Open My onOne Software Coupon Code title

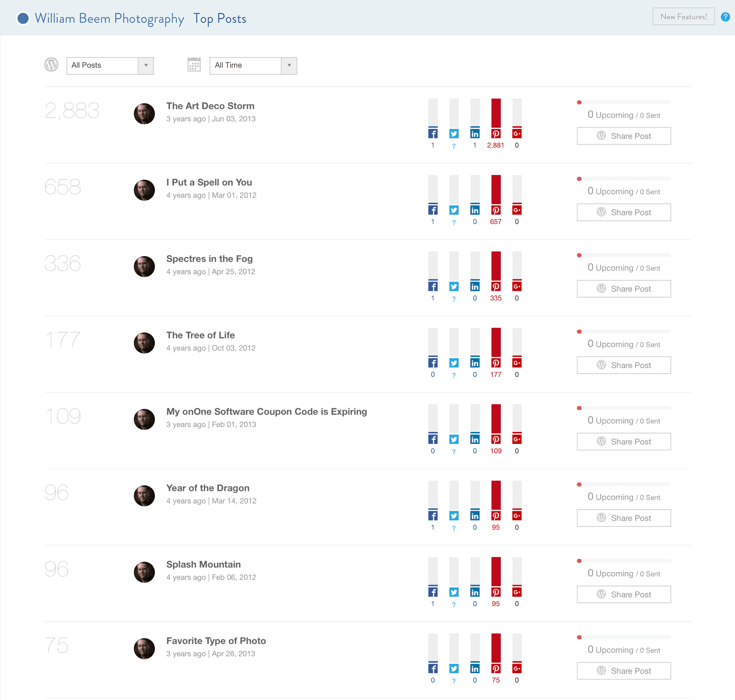coord(267,412)
